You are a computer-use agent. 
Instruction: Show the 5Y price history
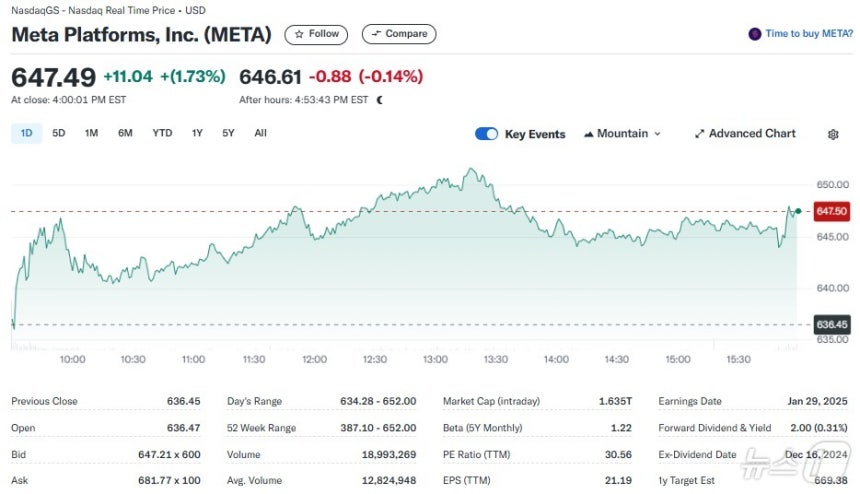click(x=228, y=133)
